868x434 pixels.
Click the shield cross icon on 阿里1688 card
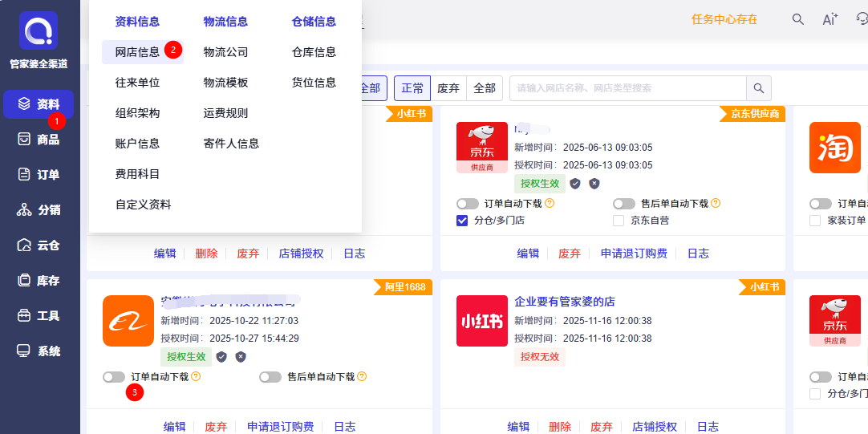tap(240, 357)
